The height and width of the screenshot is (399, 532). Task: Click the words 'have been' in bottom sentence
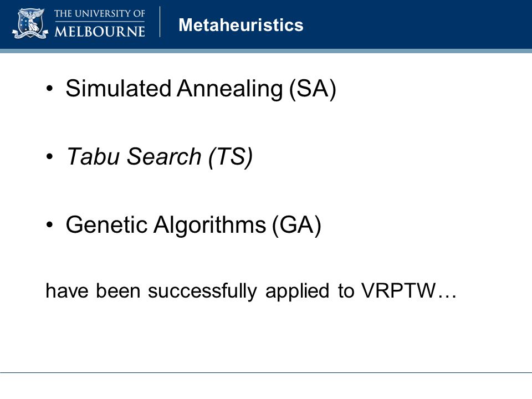click(x=93, y=291)
